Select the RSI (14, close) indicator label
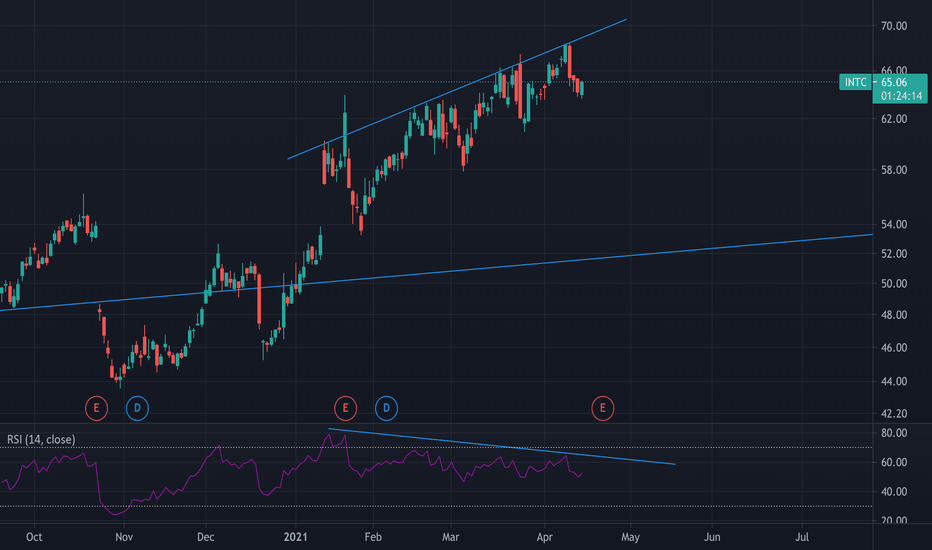Image resolution: width=932 pixels, height=550 pixels. point(41,439)
